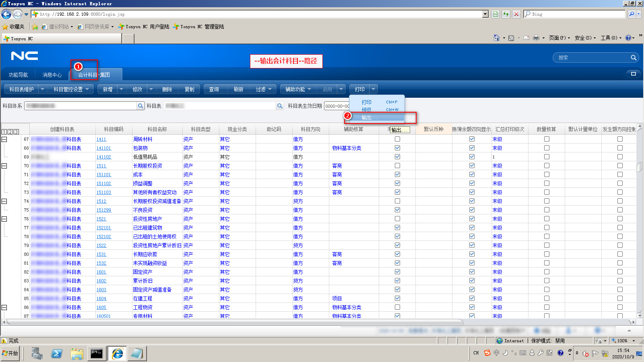Click the 查询 button
The image size is (644, 362).
tap(214, 89)
